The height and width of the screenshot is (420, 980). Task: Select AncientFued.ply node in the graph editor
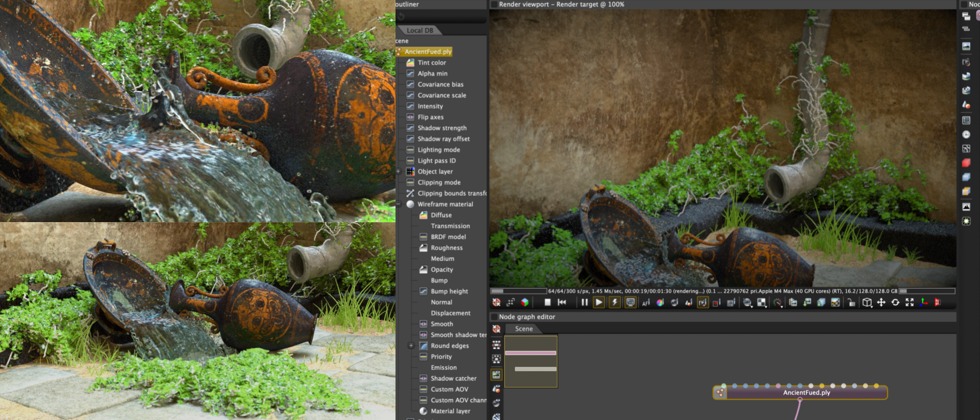[806, 393]
